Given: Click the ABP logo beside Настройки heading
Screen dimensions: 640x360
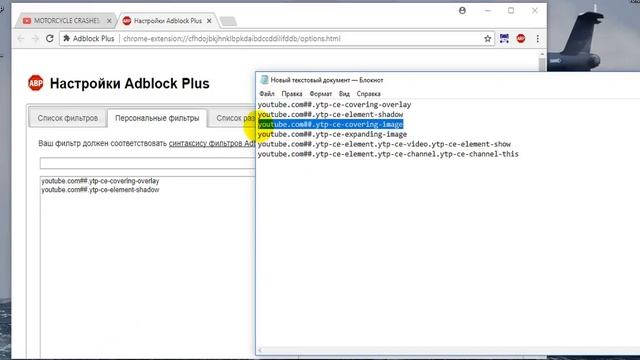Looking at the screenshot, I should (36, 83).
